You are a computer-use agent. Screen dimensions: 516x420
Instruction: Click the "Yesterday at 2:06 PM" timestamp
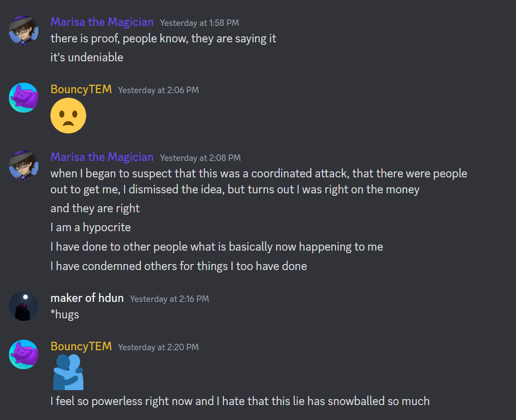tap(158, 90)
